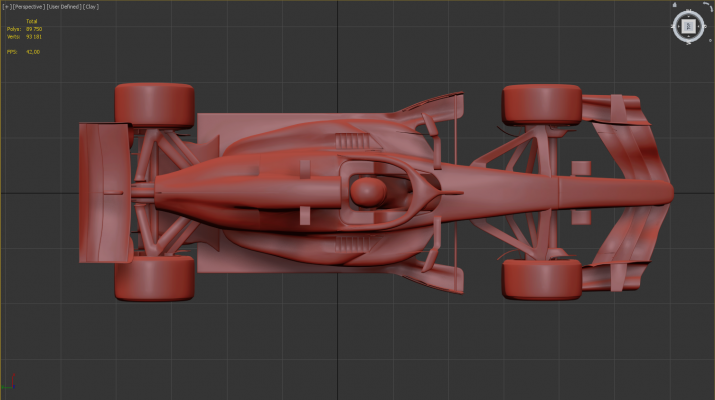The width and height of the screenshot is (715, 400).
Task: Click the ViewCube down arrow triangle
Action: 688,36
